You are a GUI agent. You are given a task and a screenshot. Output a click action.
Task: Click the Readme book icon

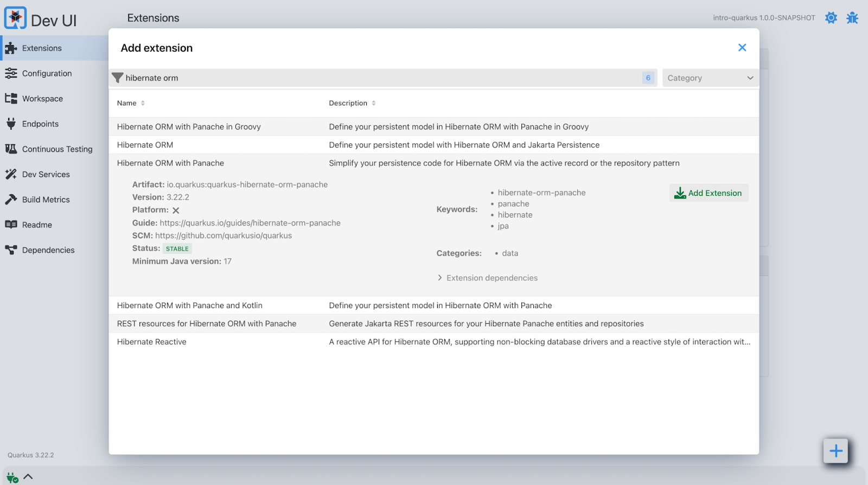click(11, 225)
